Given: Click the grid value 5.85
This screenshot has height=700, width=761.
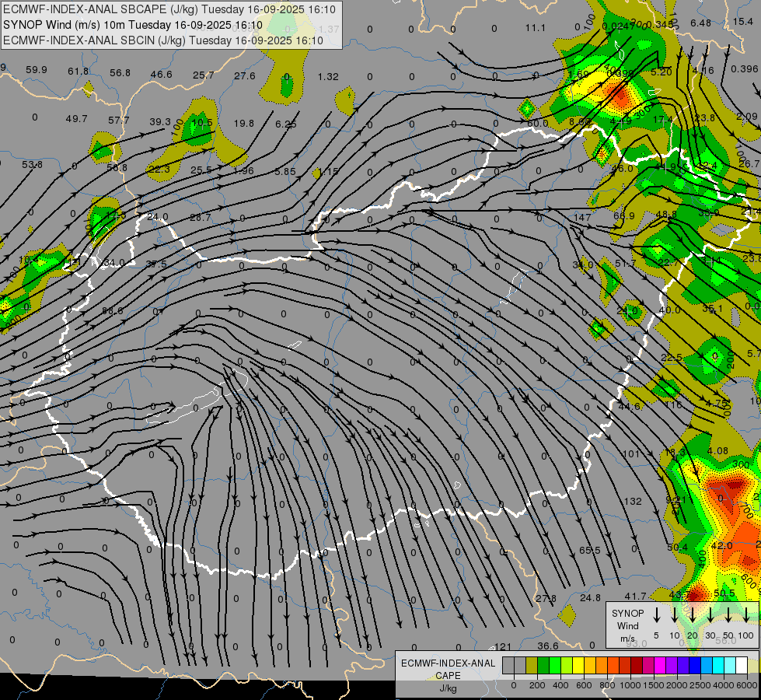Looking at the screenshot, I should coord(285,171).
